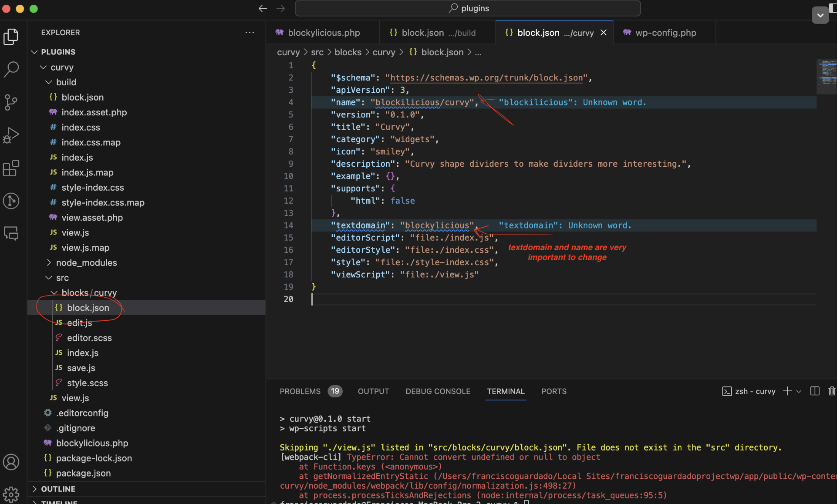Open the Manage gear icon
Image resolution: width=837 pixels, height=504 pixels.
[x=11, y=494]
